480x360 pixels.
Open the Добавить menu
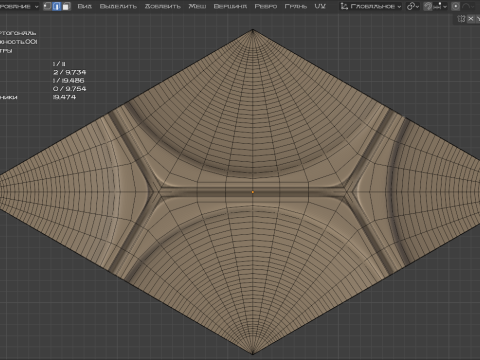pyautogui.click(x=163, y=6)
